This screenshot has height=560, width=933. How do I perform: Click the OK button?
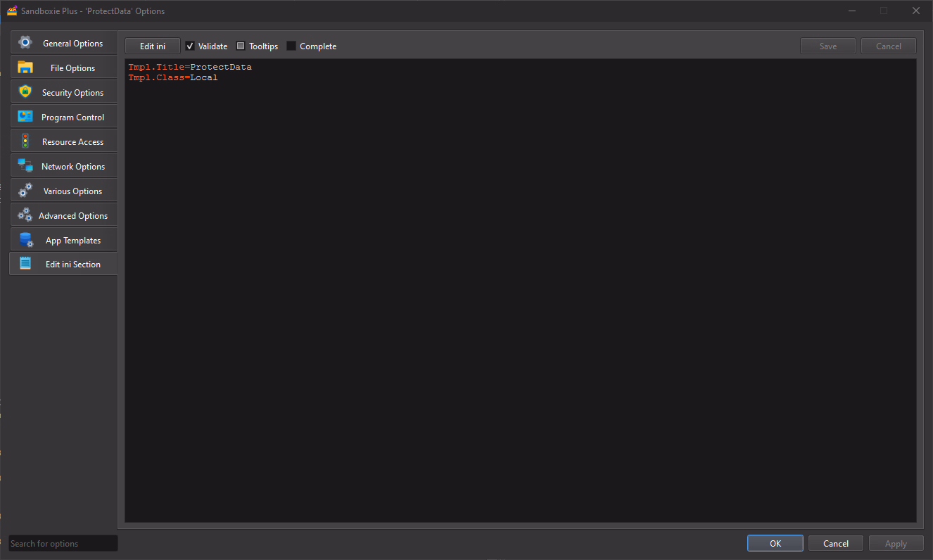(775, 543)
